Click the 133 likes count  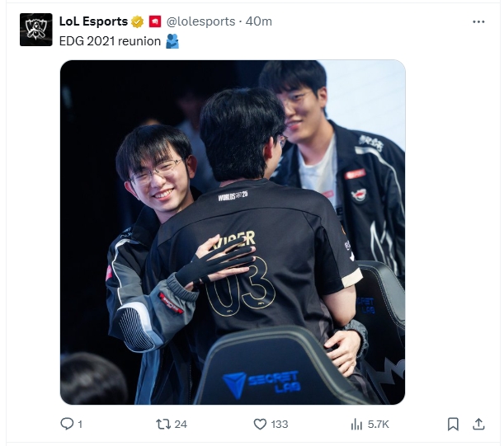280,425
